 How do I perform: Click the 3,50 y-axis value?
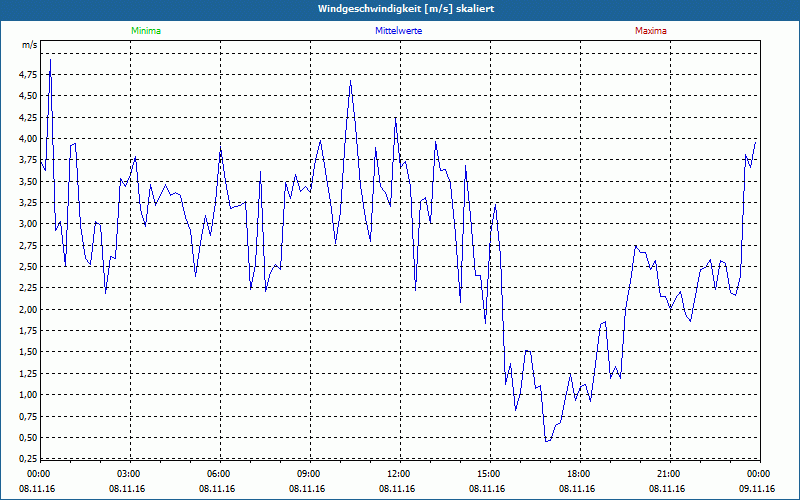[28, 181]
